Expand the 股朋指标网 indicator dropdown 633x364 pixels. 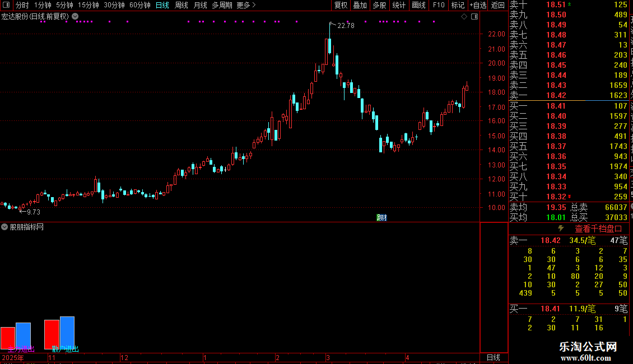pos(4,227)
